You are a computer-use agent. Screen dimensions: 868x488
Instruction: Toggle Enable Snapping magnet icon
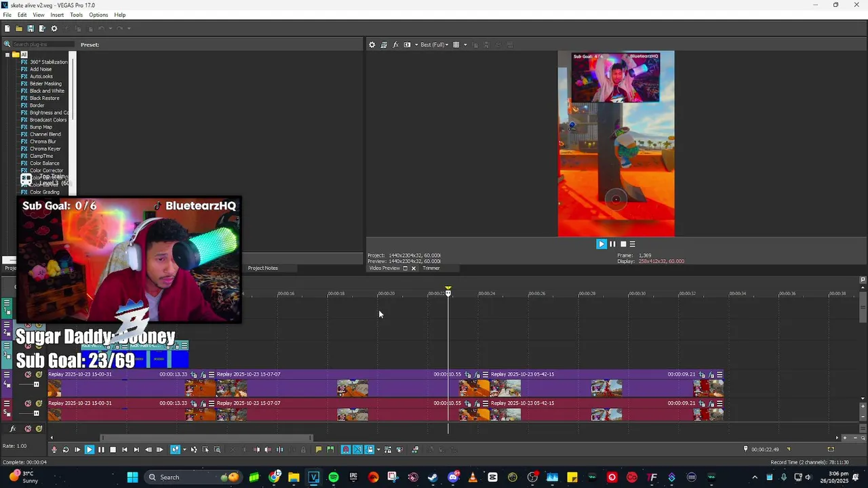[346, 449]
